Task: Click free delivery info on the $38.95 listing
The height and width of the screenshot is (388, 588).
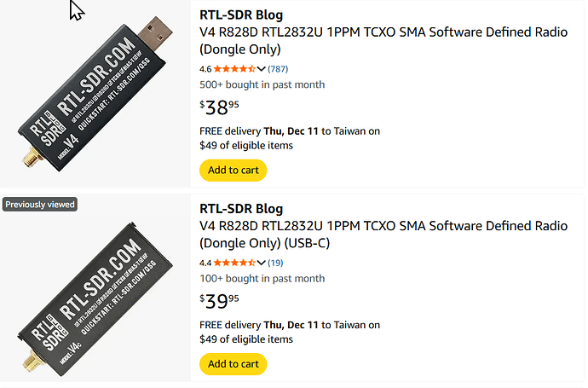Action: point(289,138)
